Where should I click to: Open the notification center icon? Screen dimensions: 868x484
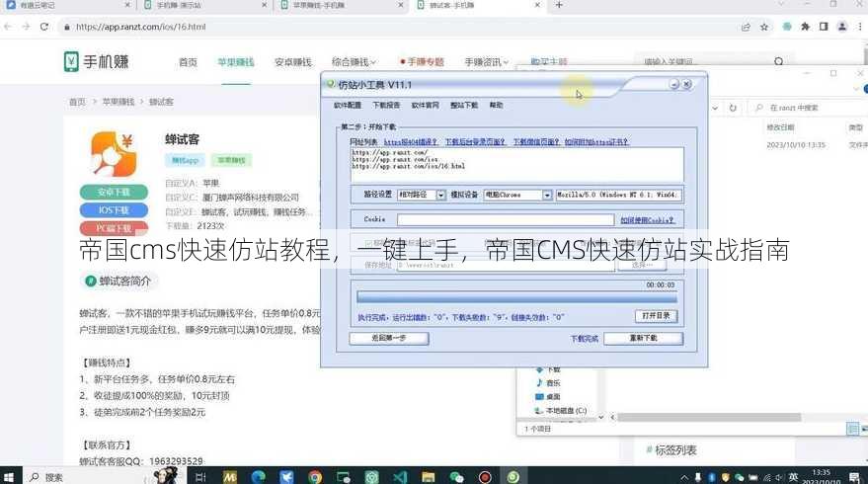(x=856, y=477)
